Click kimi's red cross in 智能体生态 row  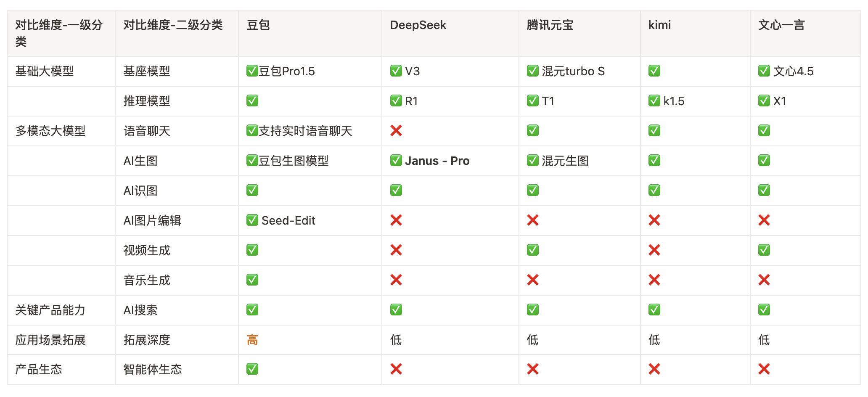pos(654,369)
